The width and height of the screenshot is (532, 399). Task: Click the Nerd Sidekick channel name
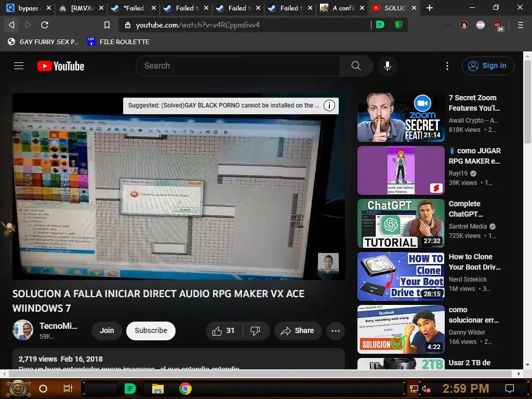(468, 279)
